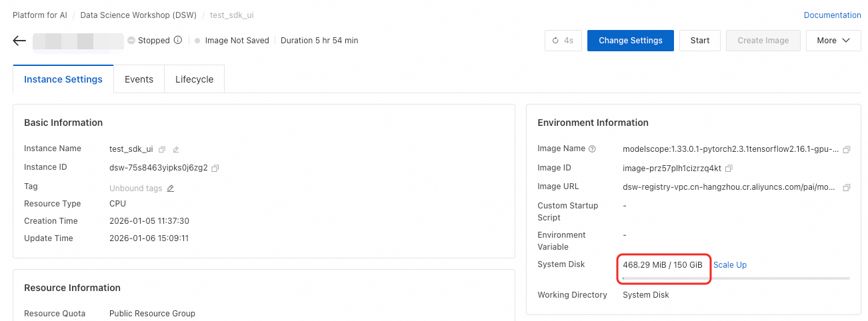The width and height of the screenshot is (868, 321).
Task: Edit the instance name with pencil icon
Action: click(176, 149)
